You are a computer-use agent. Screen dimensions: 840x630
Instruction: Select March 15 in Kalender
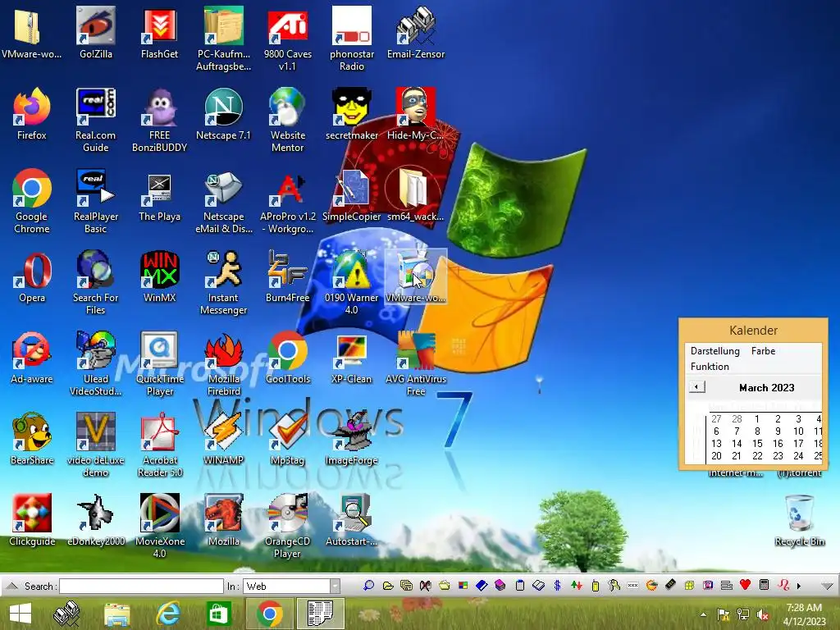pyautogui.click(x=757, y=444)
